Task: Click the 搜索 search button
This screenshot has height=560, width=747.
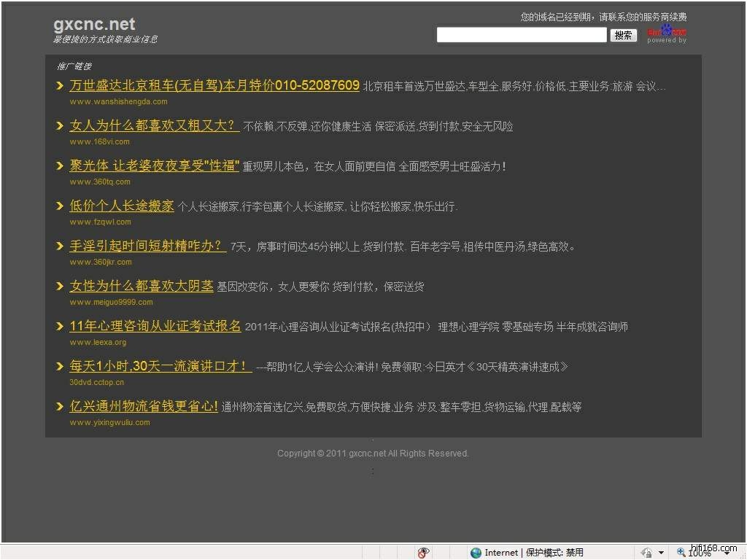Action: [623, 35]
